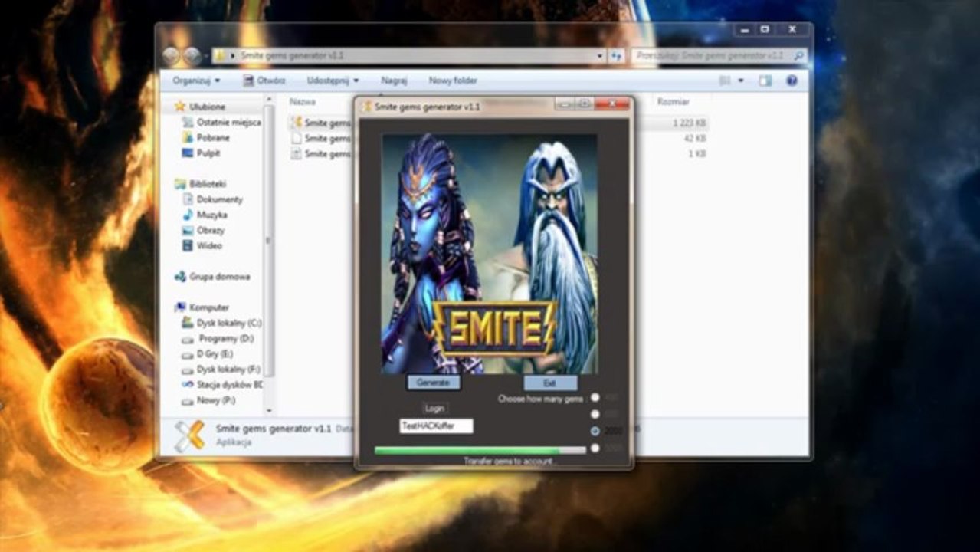Image resolution: width=980 pixels, height=552 pixels.
Task: Click the Stacja dysków BD drive icon
Action: 188,384
